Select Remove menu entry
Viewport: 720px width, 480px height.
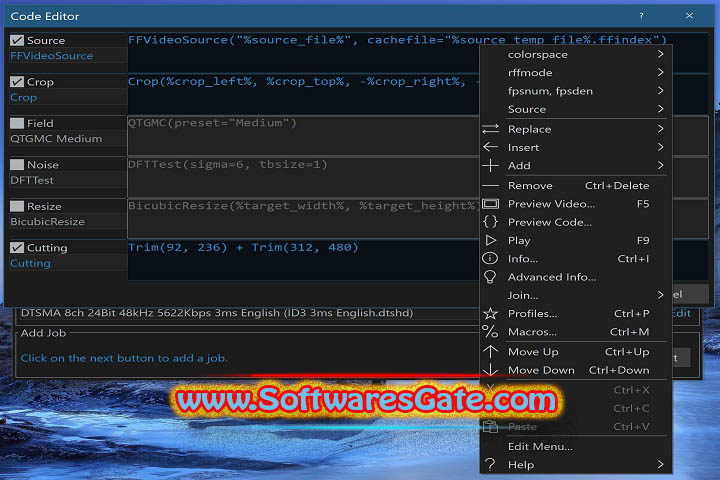[576, 186]
